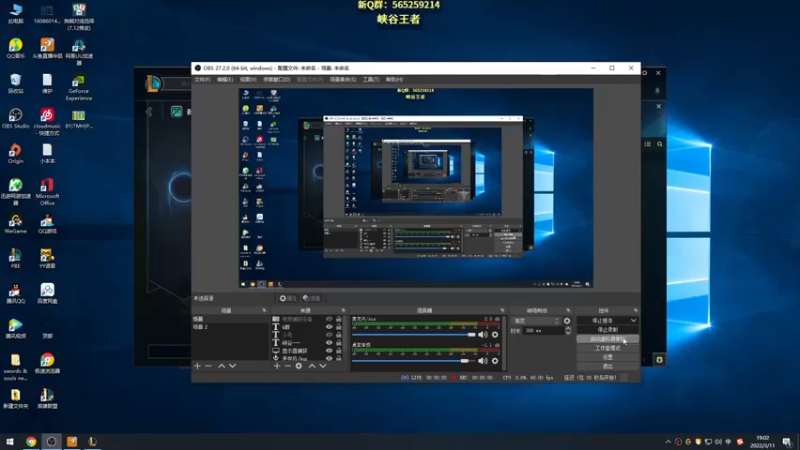Click the transition duration 300 ms field
The width and height of the screenshot is (800, 450).
pos(542,331)
